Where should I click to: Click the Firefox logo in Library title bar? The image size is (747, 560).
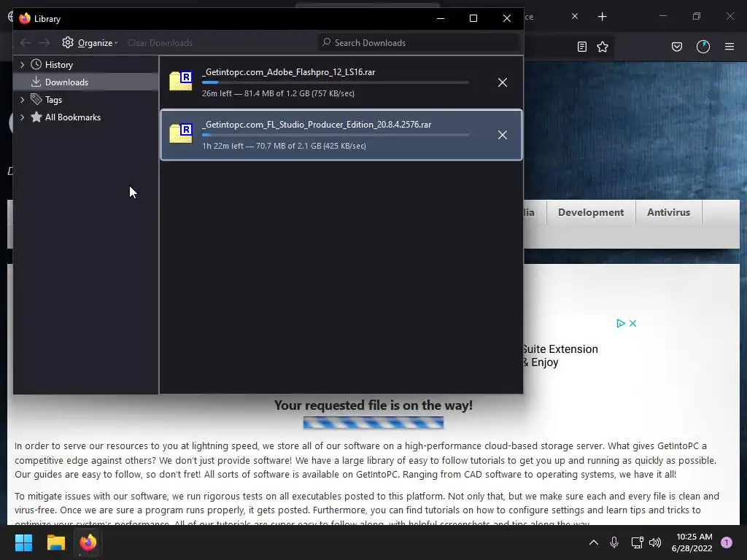24,18
